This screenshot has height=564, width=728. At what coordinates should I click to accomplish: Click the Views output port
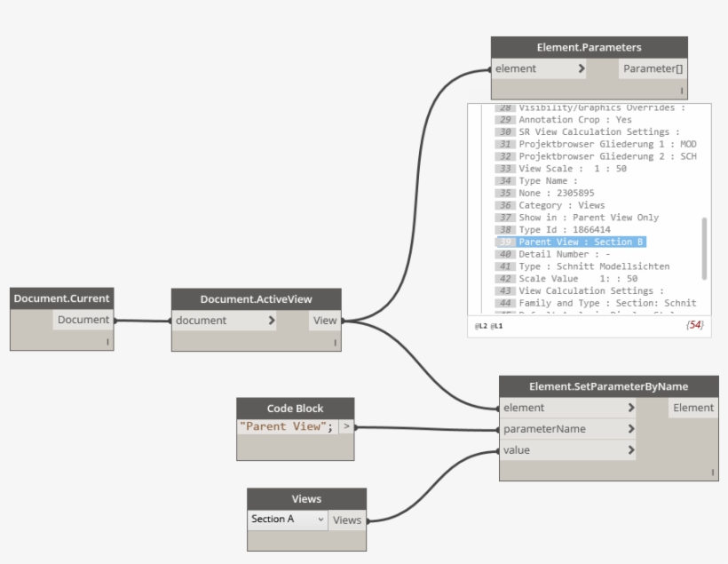tap(347, 520)
